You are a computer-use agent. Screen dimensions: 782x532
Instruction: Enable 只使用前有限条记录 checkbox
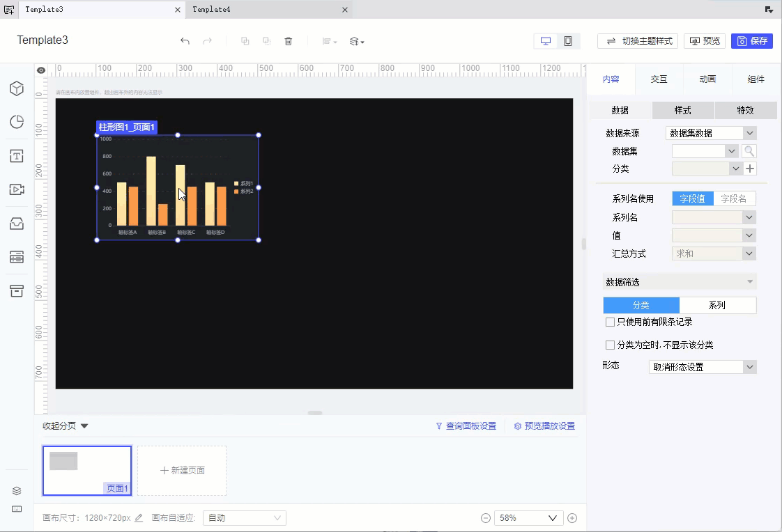(611, 322)
